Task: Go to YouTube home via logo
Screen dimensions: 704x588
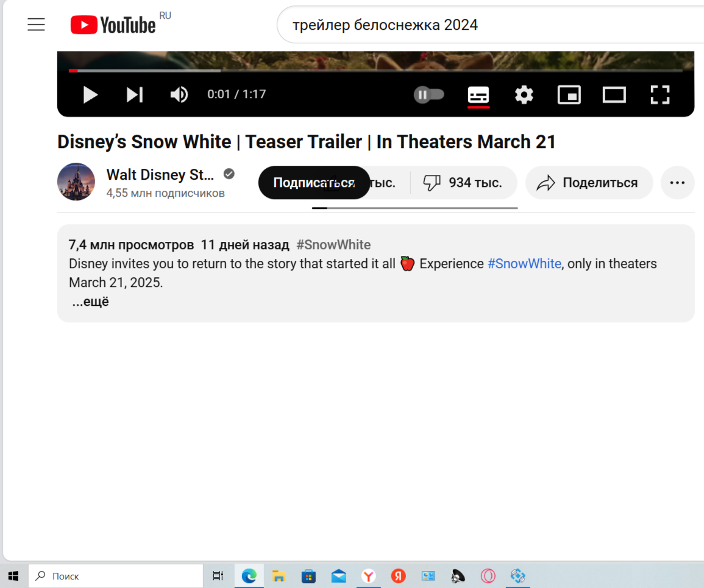Action: click(x=113, y=25)
